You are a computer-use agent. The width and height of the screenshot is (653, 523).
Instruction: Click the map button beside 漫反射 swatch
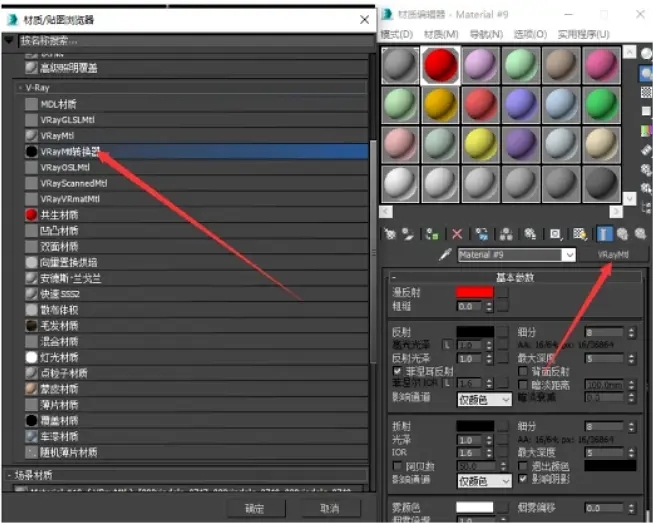(x=503, y=292)
